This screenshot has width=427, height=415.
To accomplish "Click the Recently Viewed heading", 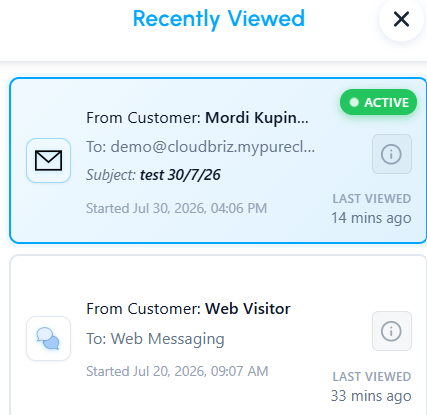I will 219,19.
